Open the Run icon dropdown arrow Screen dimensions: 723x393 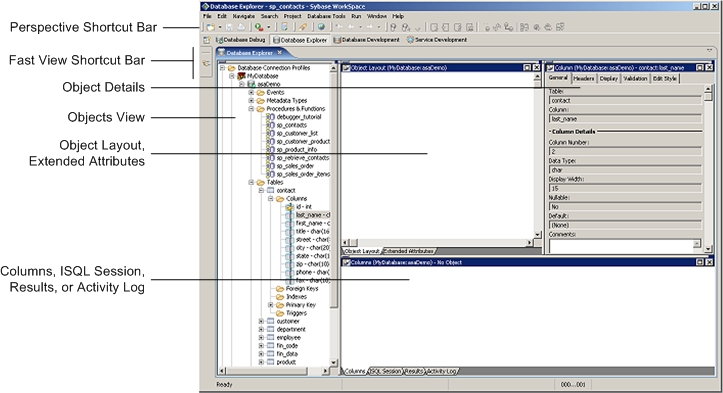[x=269, y=27]
